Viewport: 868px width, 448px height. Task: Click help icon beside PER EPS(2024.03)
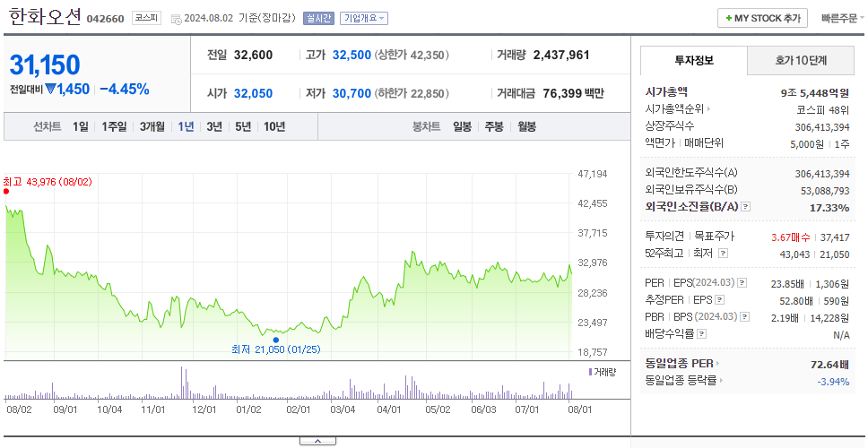[742, 283]
